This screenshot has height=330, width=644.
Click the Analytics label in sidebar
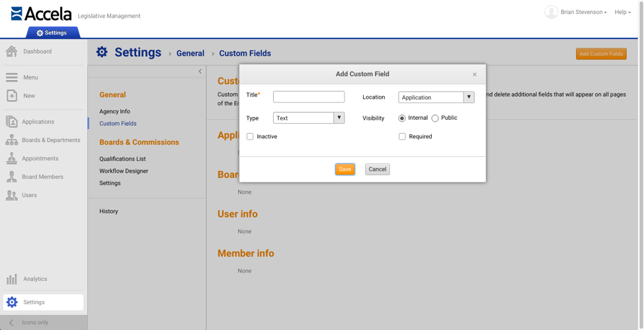coord(35,279)
